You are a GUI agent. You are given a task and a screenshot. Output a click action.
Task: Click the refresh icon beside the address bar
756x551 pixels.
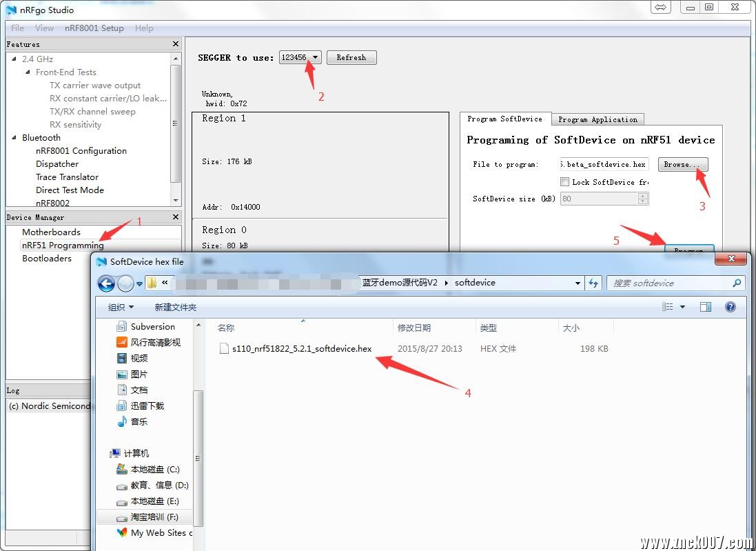(593, 283)
